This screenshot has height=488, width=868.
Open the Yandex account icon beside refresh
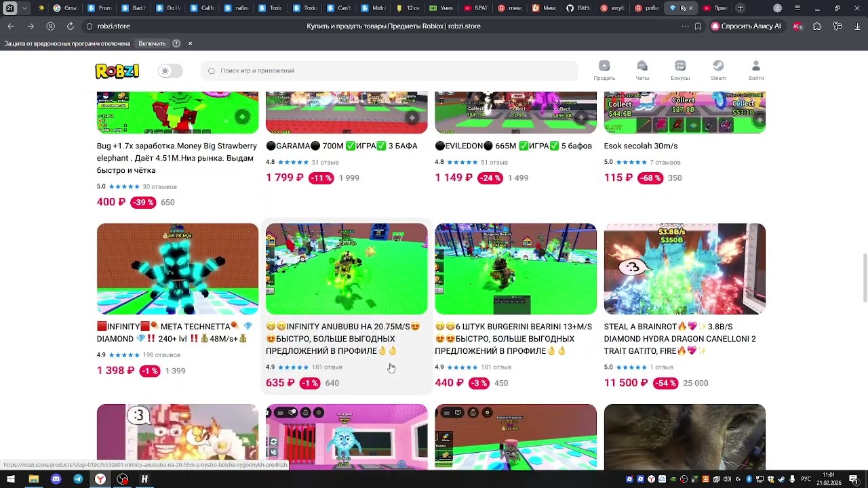tap(50, 26)
